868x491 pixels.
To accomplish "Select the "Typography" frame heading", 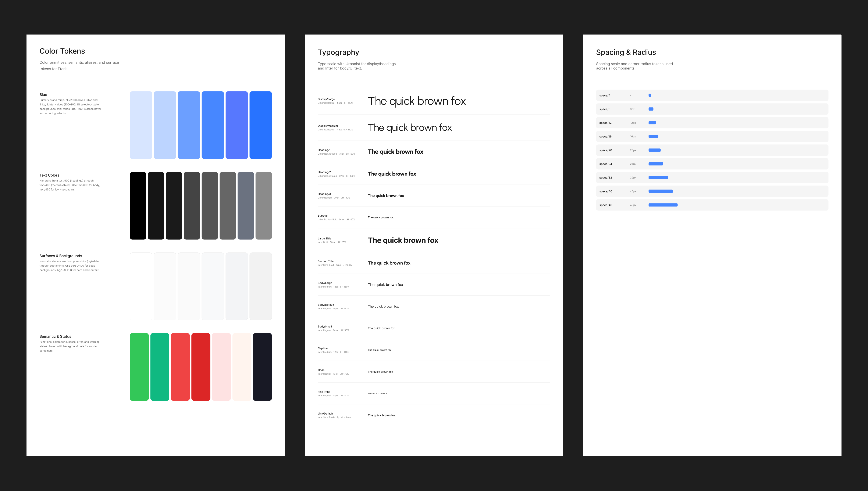I will click(x=338, y=52).
